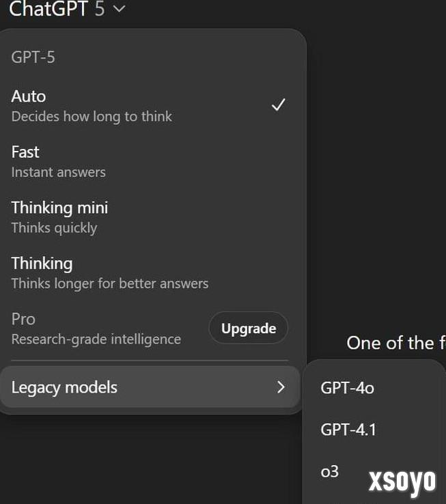
Task: Click the GPT-5 section header
Action: point(33,57)
